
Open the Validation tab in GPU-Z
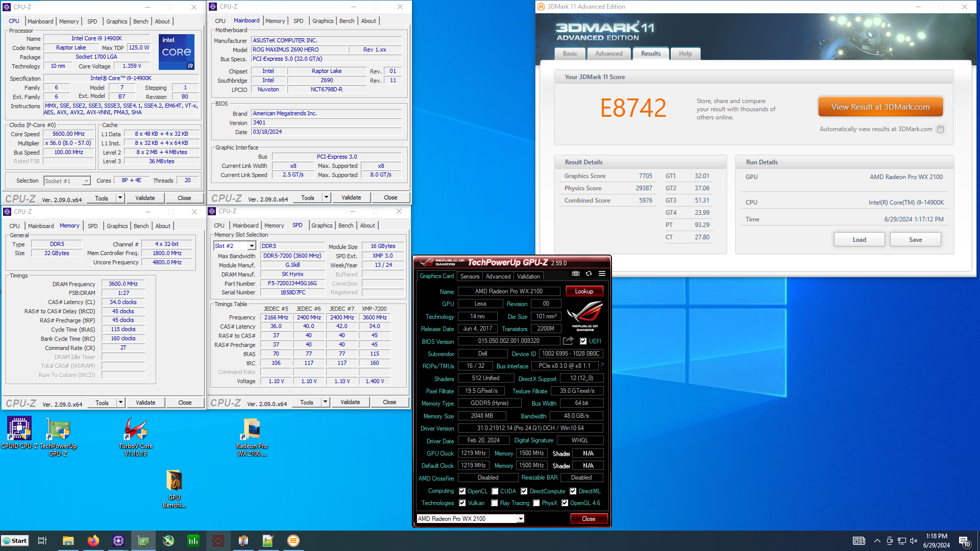pos(528,277)
